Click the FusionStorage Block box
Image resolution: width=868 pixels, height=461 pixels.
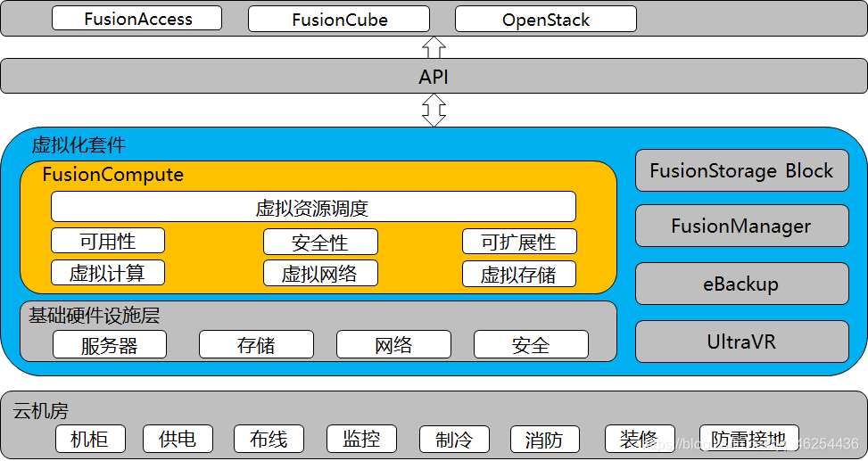[x=742, y=170]
